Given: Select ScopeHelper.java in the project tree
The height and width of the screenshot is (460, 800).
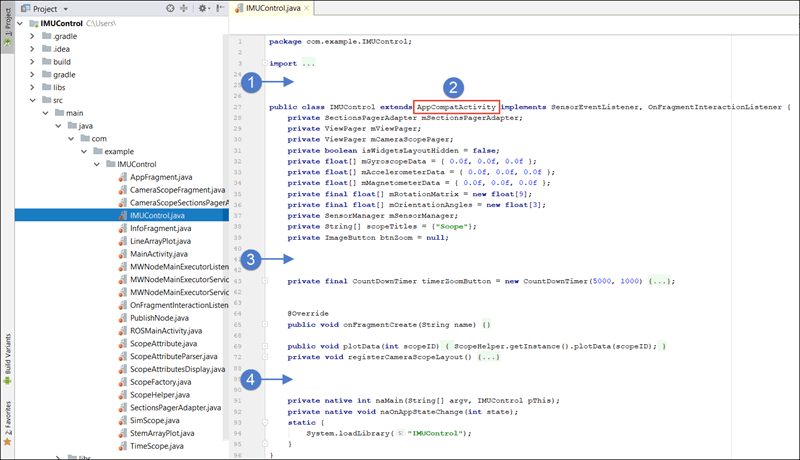Looking at the screenshot, I should click(x=158, y=395).
